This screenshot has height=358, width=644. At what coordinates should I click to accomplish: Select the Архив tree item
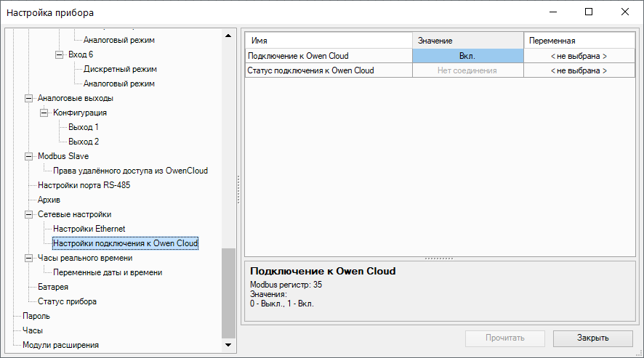click(x=49, y=200)
